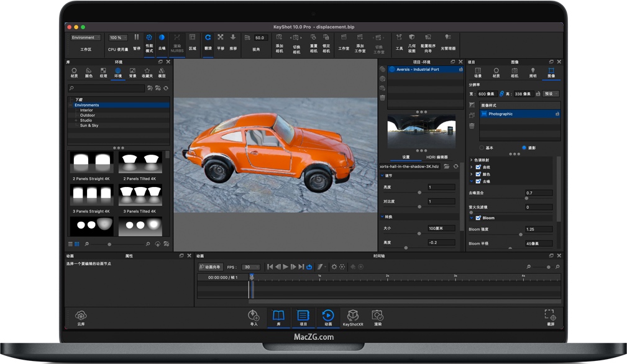Select the Photographic (摄影) radio button
The image size is (627, 364).
[524, 148]
